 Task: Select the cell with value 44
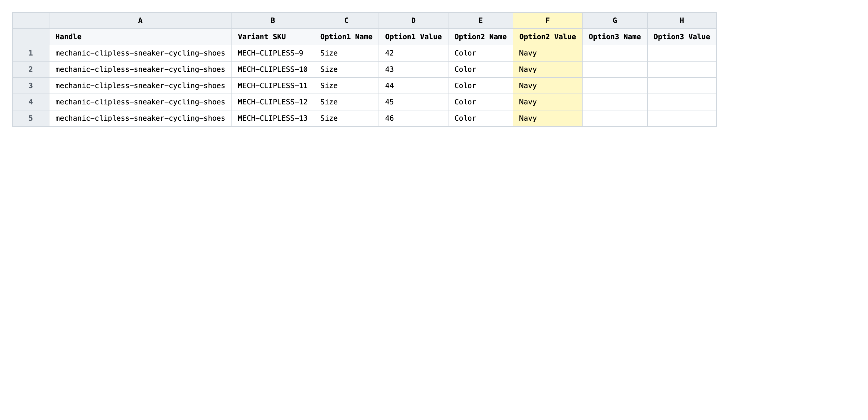[x=413, y=86]
